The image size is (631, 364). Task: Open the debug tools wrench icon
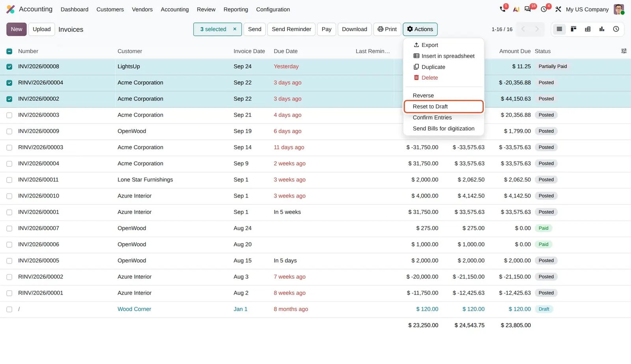(558, 9)
